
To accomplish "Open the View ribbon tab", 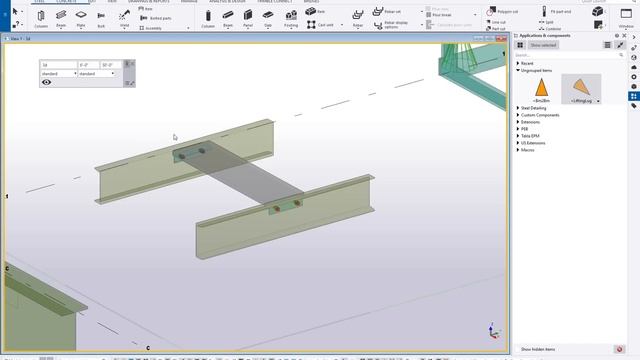I will (x=112, y=1).
